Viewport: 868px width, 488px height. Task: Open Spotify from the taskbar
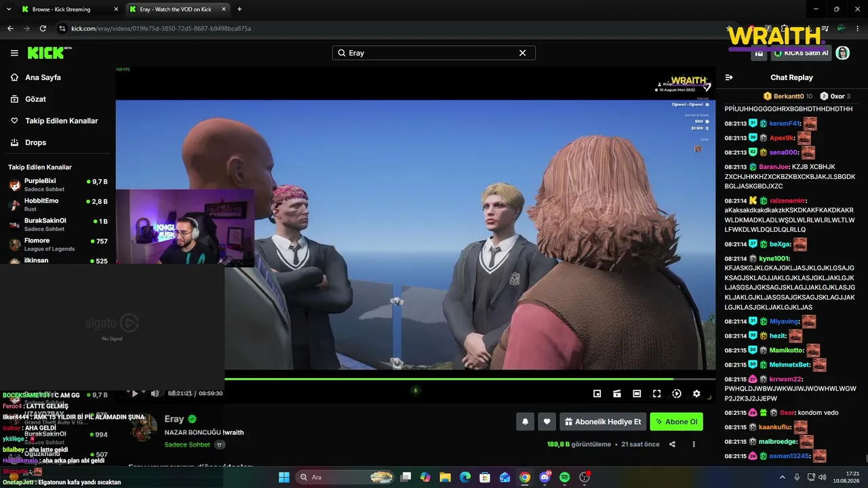click(564, 477)
